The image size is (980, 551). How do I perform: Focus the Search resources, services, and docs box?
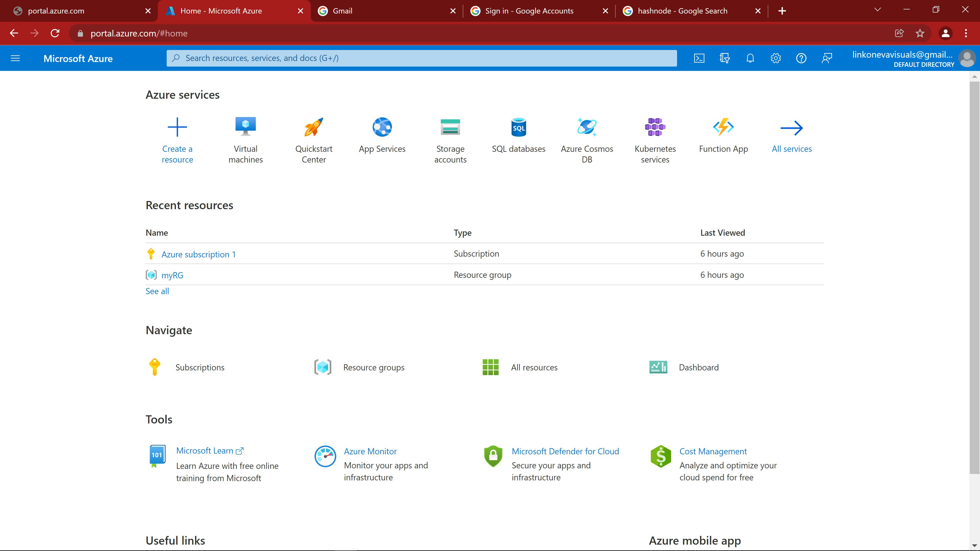422,58
